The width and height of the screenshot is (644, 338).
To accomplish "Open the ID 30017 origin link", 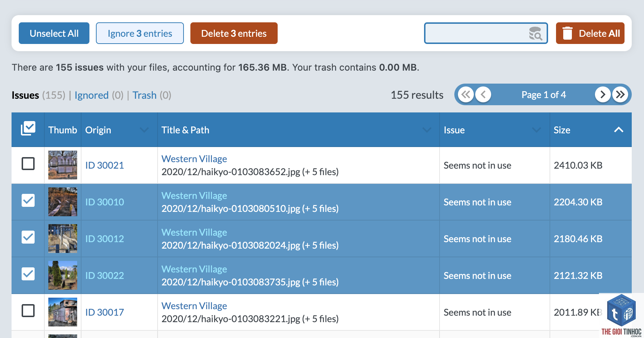I will (105, 312).
